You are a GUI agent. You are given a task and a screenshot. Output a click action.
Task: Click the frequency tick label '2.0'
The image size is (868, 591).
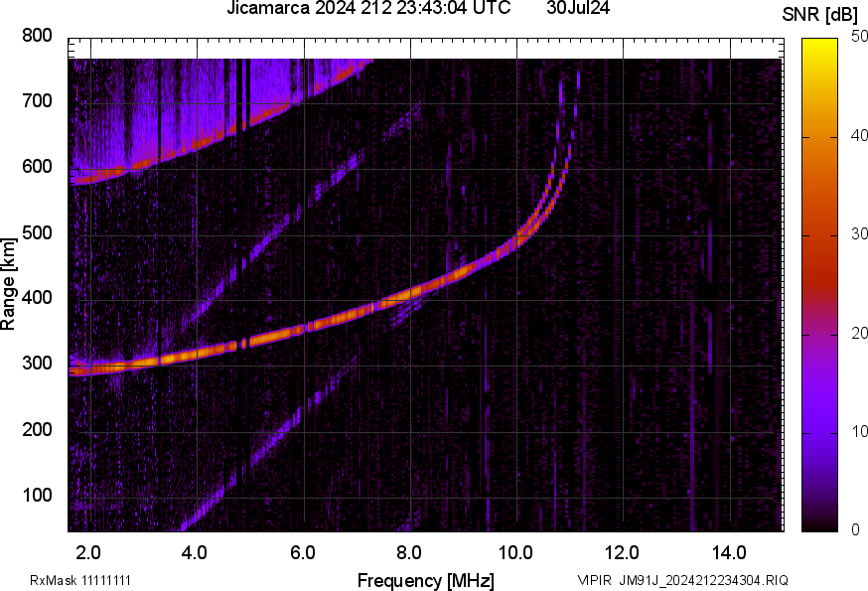(x=88, y=552)
